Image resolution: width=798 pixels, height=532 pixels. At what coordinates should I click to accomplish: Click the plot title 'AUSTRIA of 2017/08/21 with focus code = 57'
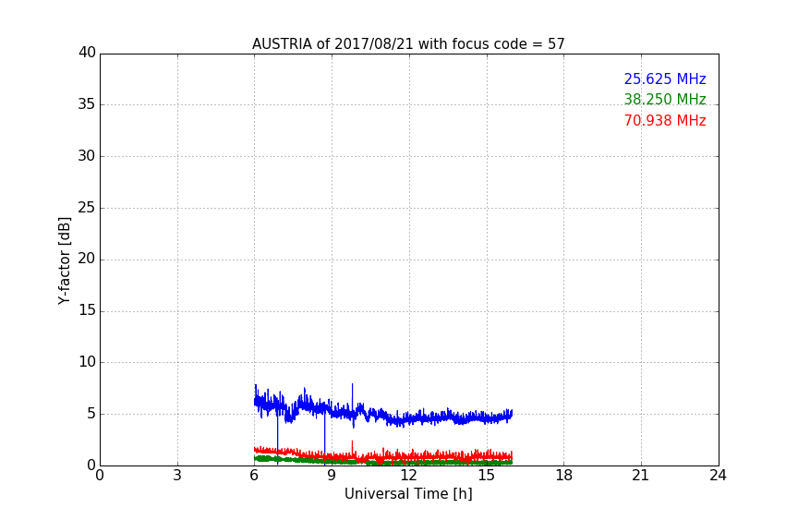pyautogui.click(x=408, y=44)
